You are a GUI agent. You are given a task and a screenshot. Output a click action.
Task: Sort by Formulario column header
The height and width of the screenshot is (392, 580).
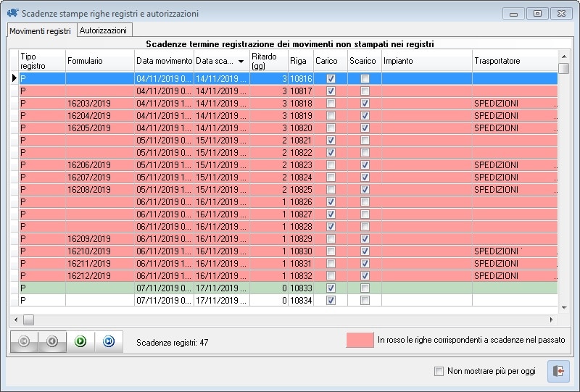[x=100, y=61]
